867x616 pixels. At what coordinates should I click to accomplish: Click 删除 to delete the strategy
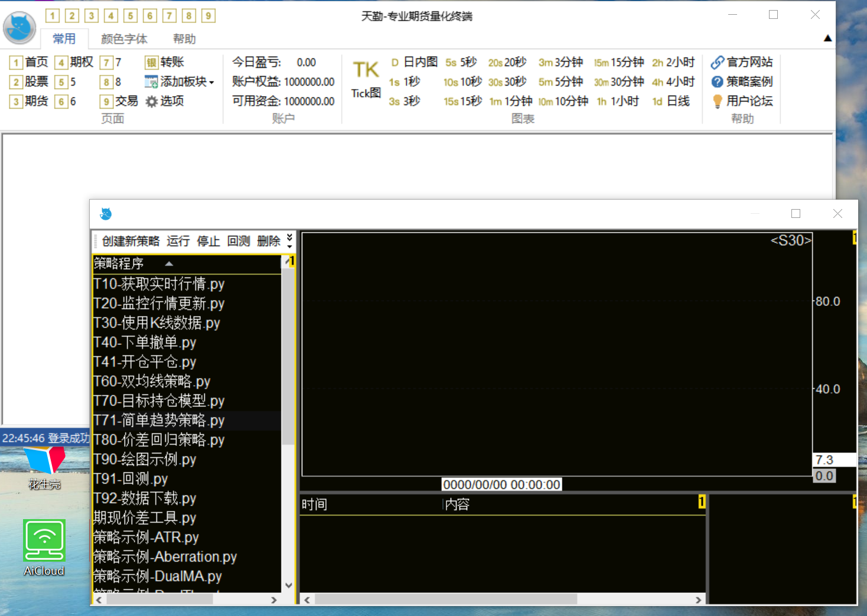click(x=269, y=241)
